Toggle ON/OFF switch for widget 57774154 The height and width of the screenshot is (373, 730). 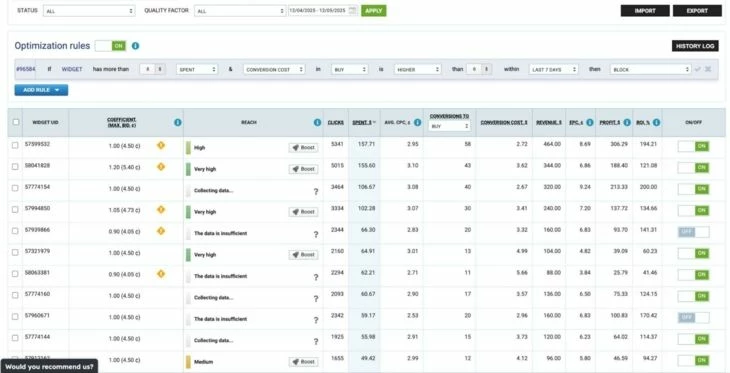click(694, 189)
